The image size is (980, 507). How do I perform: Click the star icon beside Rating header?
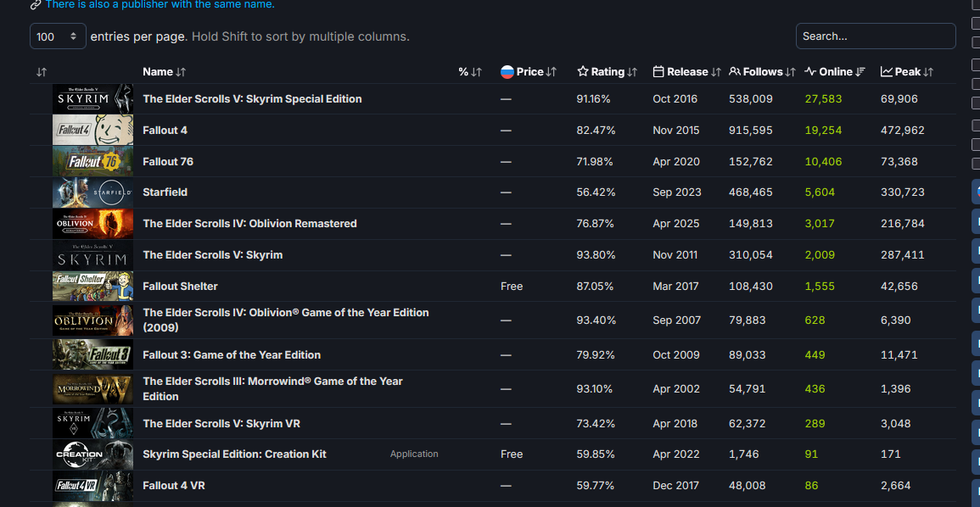pyautogui.click(x=583, y=72)
